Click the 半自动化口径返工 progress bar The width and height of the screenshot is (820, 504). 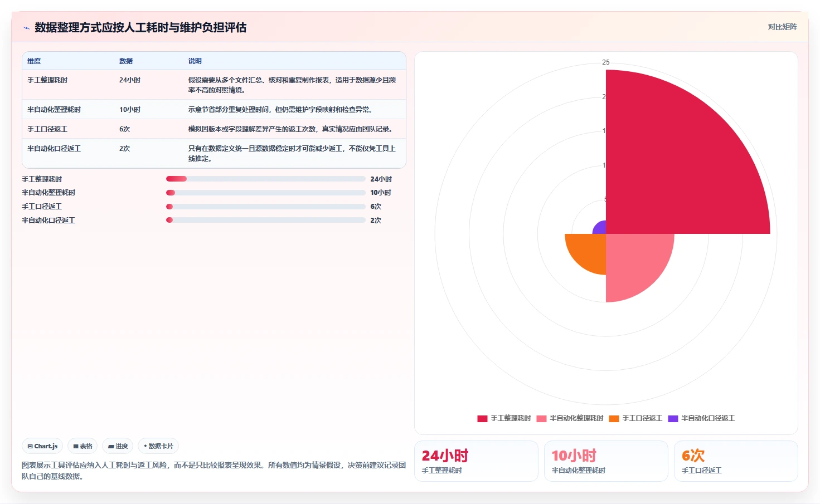265,220
